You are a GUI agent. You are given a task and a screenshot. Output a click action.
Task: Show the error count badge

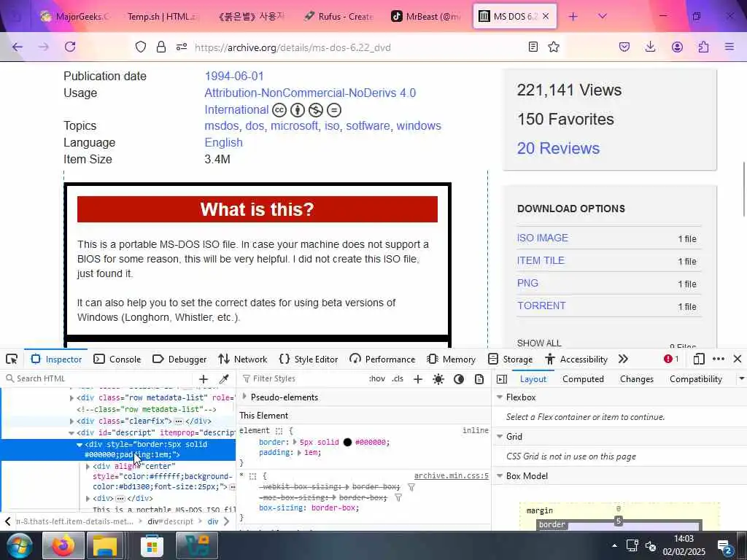[x=671, y=359]
